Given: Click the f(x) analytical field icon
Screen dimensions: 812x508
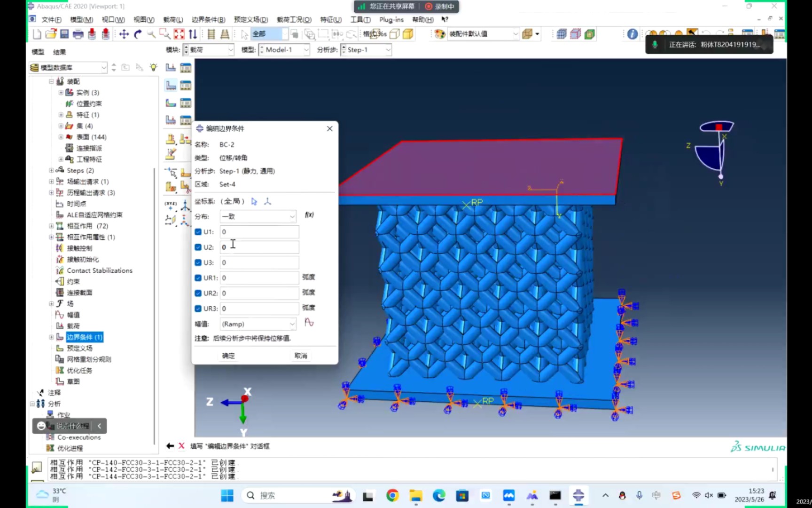Looking at the screenshot, I should (x=309, y=215).
